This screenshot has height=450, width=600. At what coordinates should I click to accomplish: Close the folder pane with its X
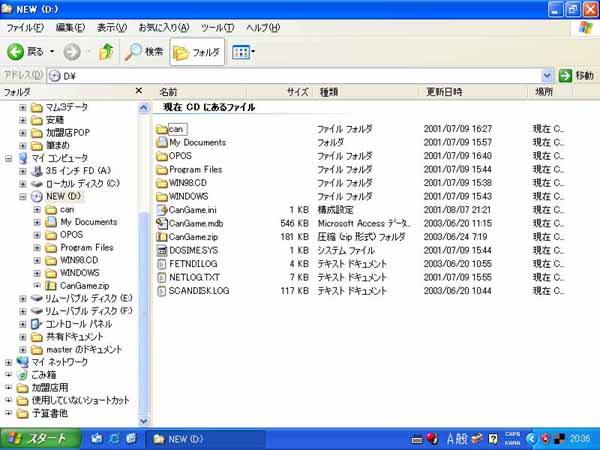point(144,91)
